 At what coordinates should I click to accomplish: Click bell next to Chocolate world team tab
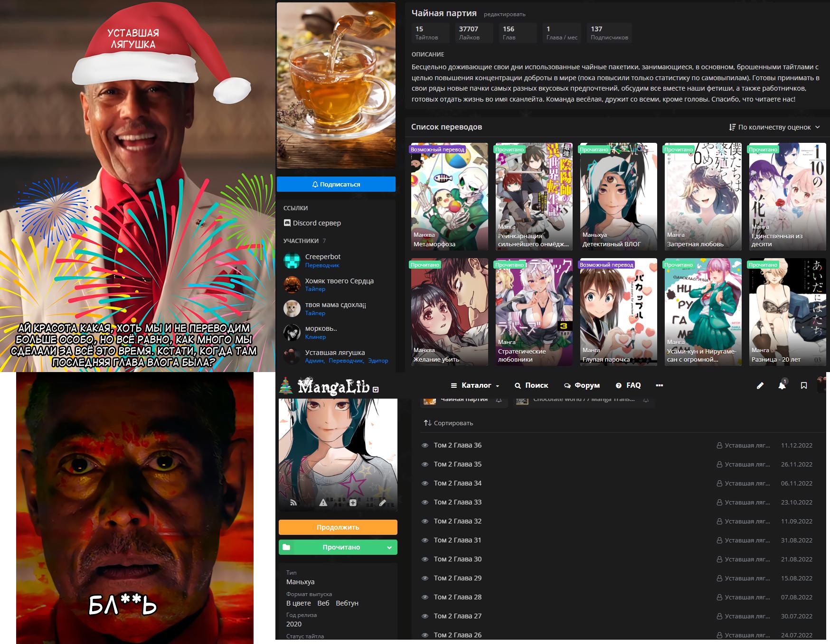646,401
